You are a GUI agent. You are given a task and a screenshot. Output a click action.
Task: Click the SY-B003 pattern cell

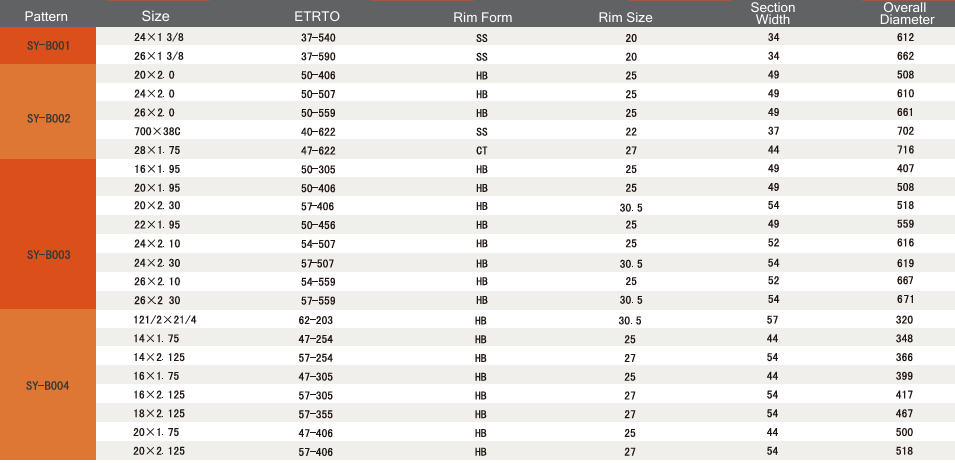[x=48, y=234]
